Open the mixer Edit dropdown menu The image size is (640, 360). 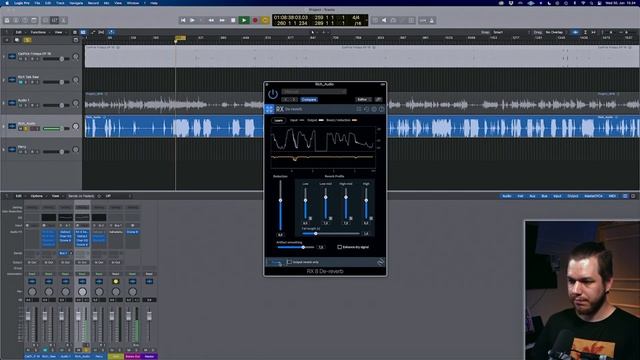pos(20,196)
